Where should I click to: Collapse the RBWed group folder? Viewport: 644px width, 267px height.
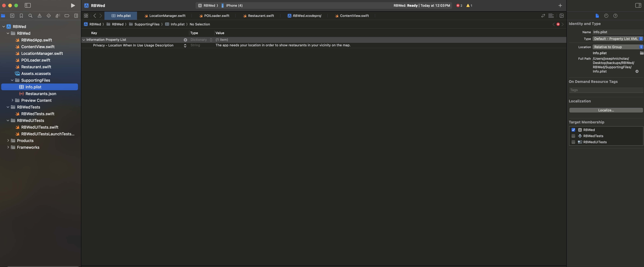[x=8, y=33]
